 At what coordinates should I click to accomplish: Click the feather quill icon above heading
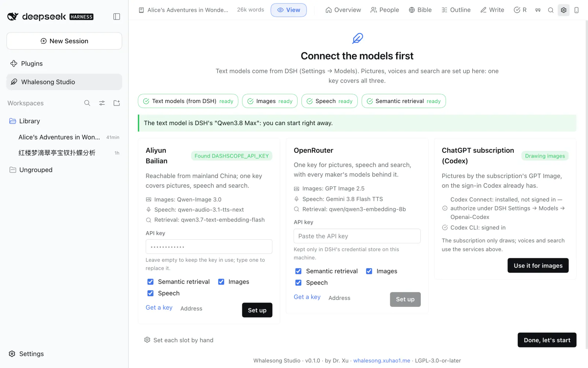coord(357,38)
